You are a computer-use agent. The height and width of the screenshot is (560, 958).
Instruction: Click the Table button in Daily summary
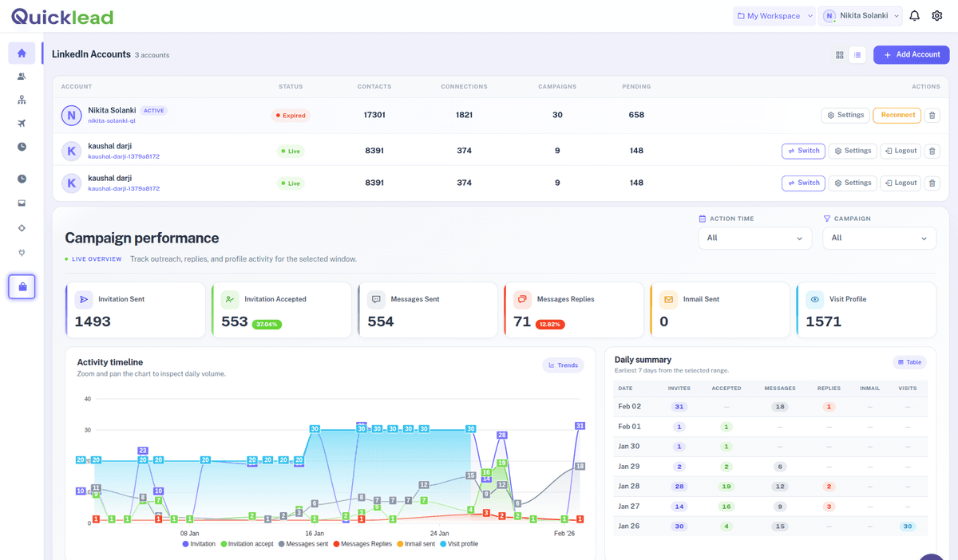coord(910,362)
